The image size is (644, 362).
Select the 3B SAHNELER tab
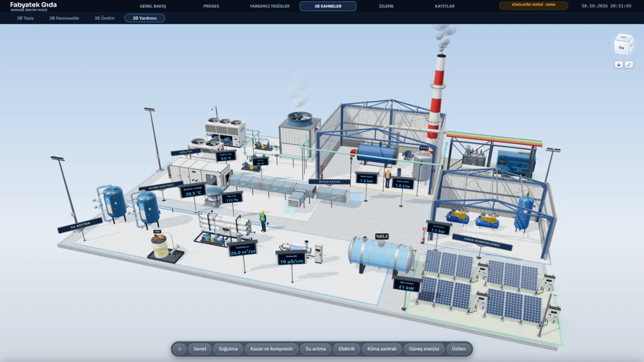[x=328, y=6]
